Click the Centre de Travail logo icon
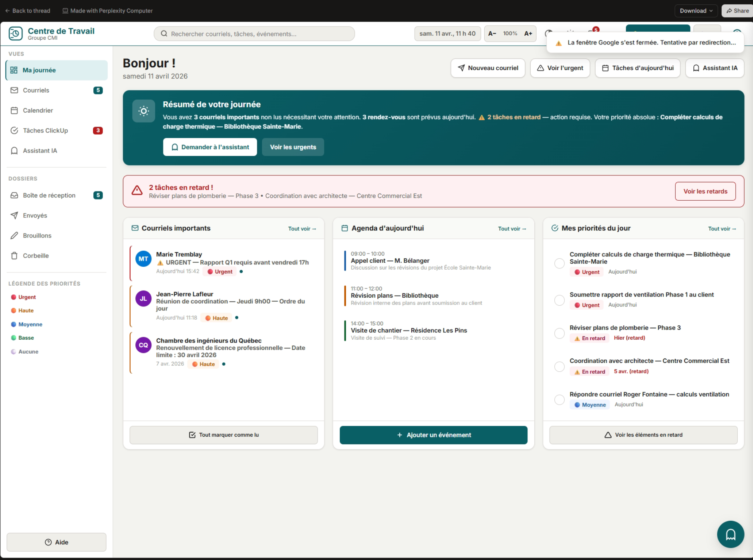The image size is (753, 560). point(16,34)
